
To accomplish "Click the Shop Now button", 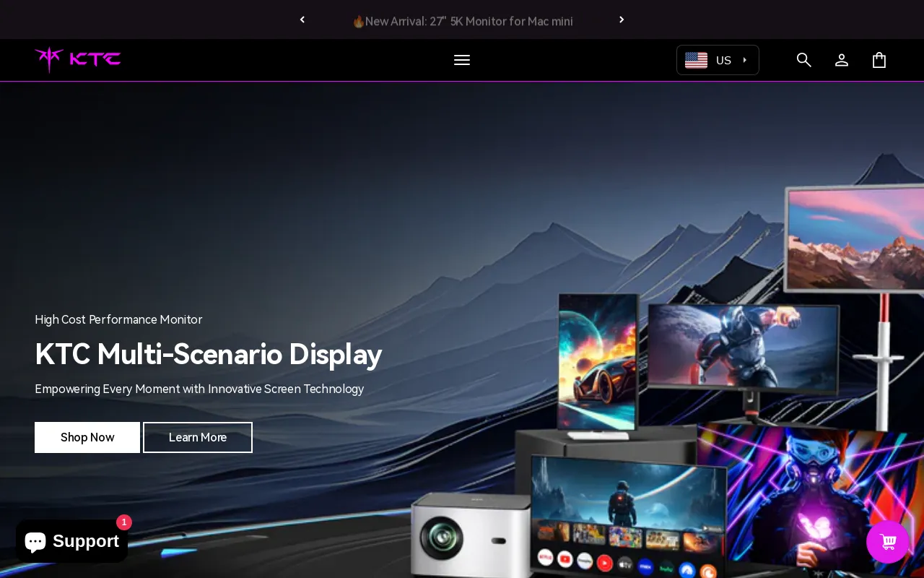I will (x=87, y=437).
